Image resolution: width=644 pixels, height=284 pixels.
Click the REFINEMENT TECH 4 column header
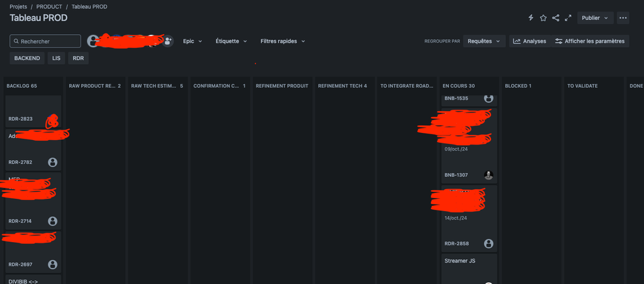tap(343, 86)
